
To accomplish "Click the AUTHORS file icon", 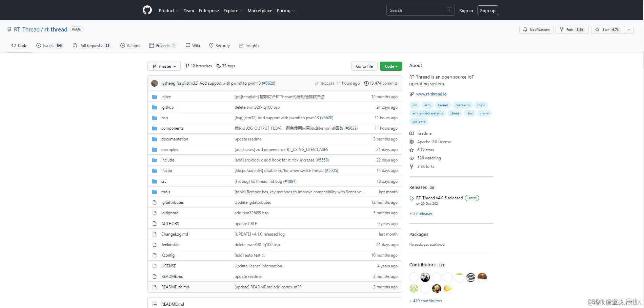I will point(155,224).
